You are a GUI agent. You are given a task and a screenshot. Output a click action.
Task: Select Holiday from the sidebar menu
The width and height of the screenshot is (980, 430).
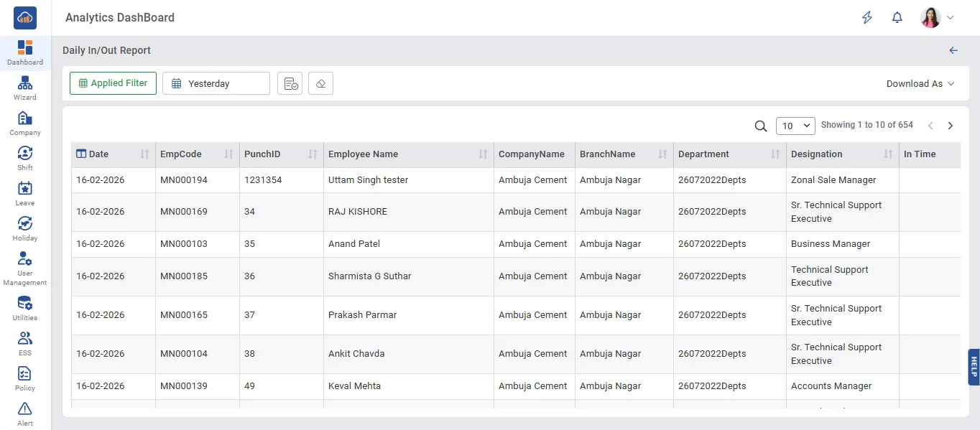(25, 229)
